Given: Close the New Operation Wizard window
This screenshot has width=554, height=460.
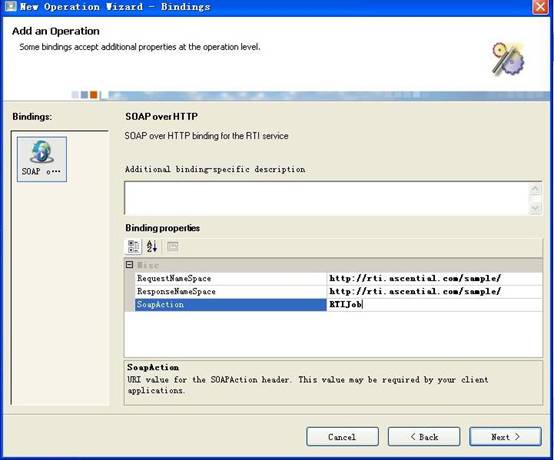Looking at the screenshot, I should pos(541,7).
